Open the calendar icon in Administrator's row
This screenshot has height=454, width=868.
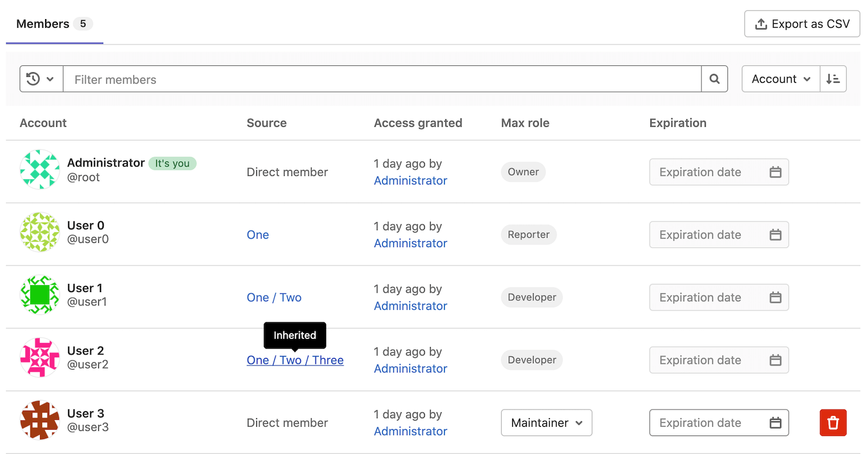[775, 172]
